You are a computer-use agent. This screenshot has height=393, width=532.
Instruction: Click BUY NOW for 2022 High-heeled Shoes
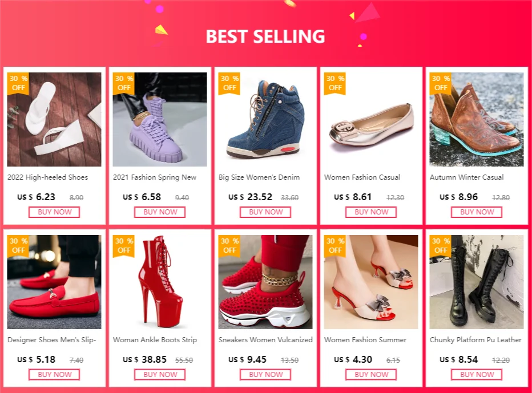point(54,212)
